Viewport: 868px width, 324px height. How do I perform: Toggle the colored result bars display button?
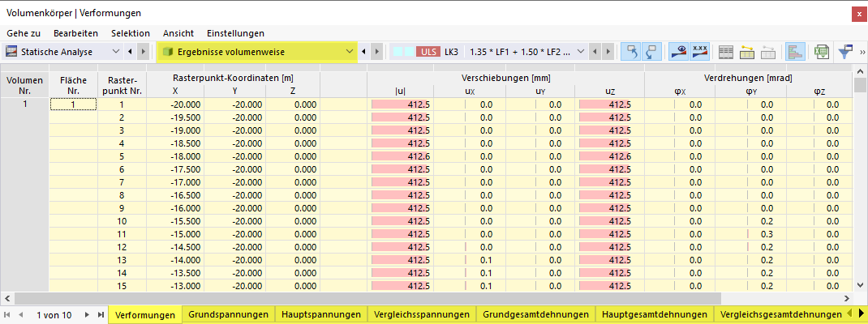795,52
